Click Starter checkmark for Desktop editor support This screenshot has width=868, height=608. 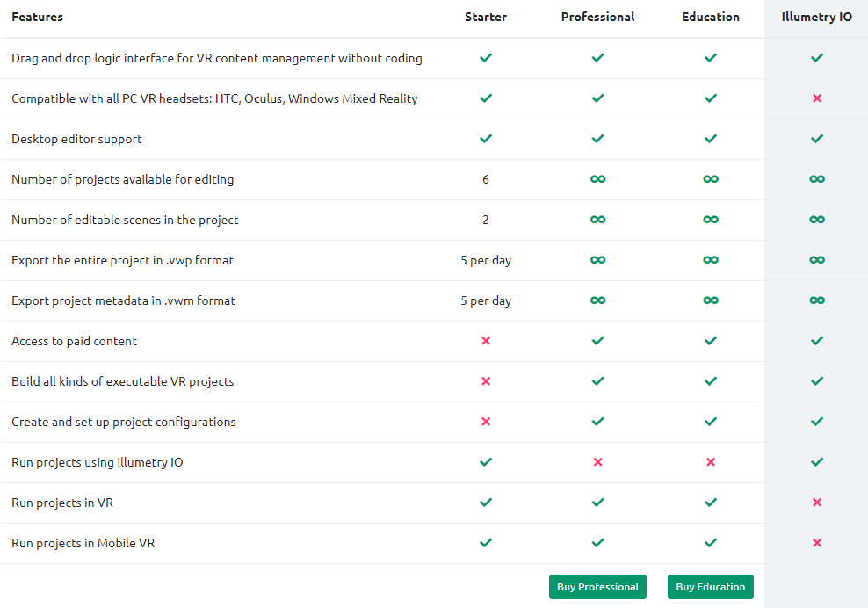pos(486,139)
